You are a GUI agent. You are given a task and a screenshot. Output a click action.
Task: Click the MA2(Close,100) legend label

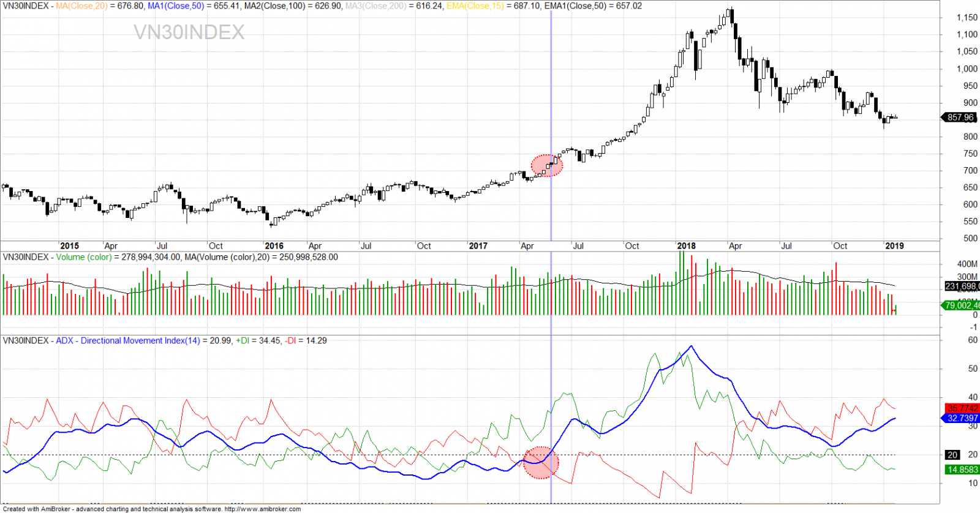point(274,6)
